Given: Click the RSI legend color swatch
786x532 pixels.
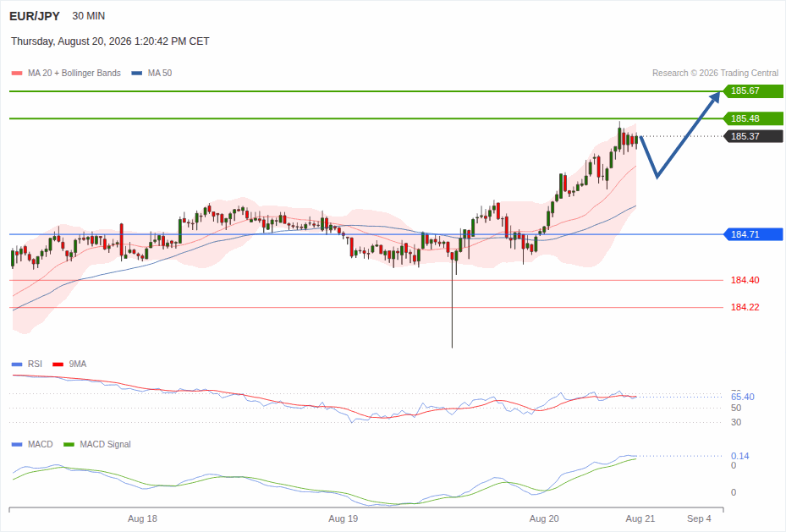Looking at the screenshot, I should (x=17, y=365).
